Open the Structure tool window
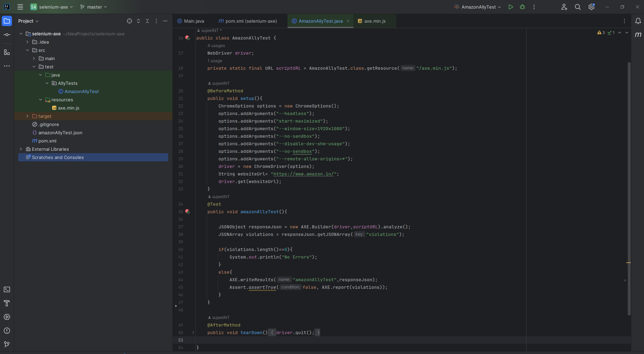The width and height of the screenshot is (644, 354). pyautogui.click(x=7, y=52)
